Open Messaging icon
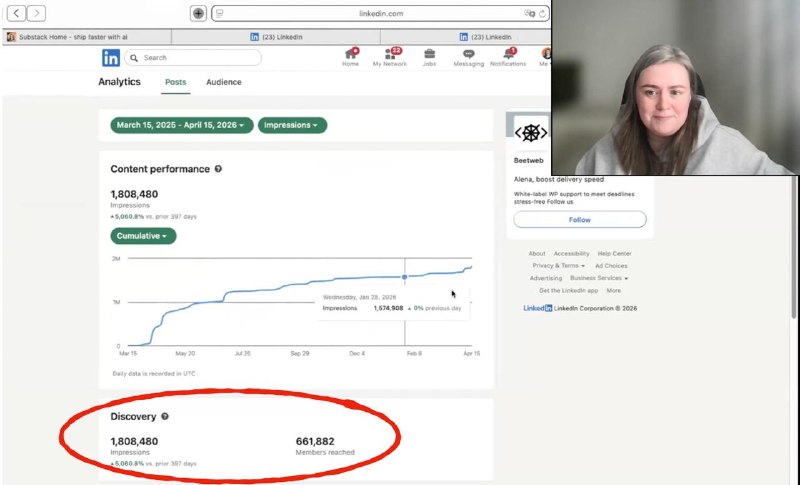This screenshot has height=485, width=800. click(x=468, y=57)
